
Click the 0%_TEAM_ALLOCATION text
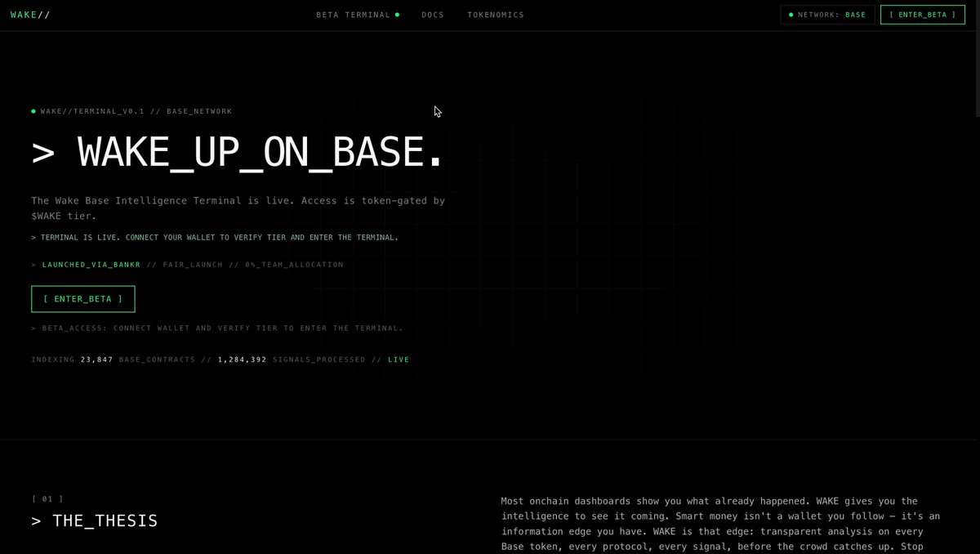pos(294,265)
